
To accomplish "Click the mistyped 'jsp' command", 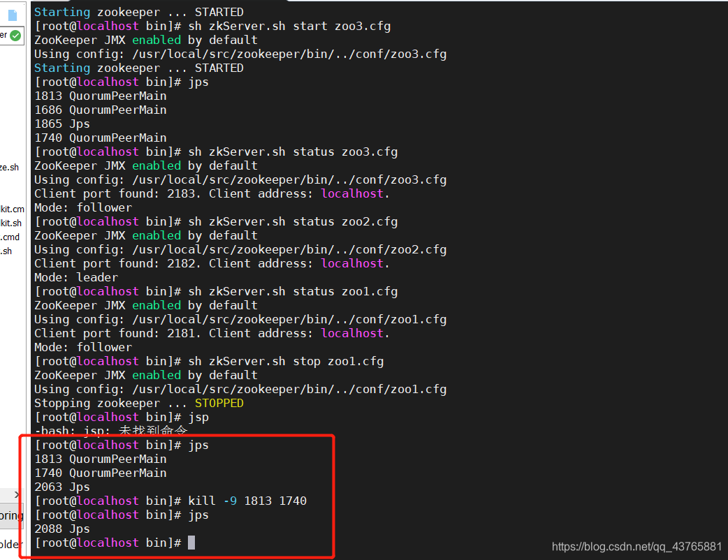I will click(198, 417).
